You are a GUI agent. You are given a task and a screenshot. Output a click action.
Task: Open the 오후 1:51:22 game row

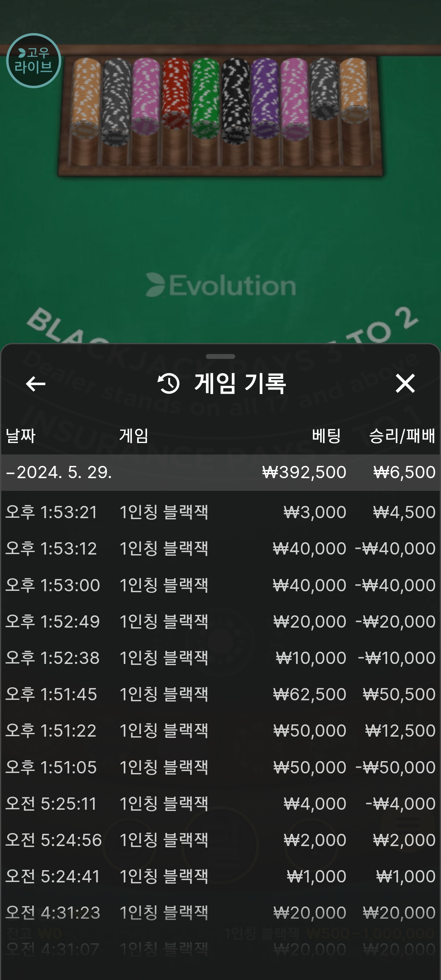point(220,731)
